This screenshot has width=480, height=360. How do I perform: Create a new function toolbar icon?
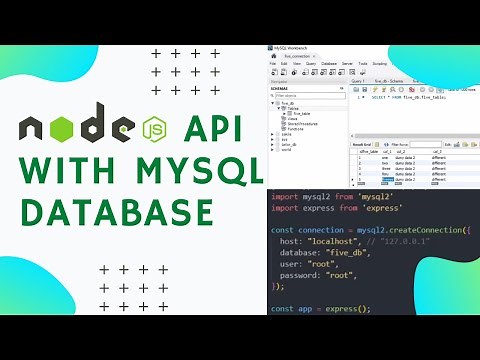[x=342, y=72]
